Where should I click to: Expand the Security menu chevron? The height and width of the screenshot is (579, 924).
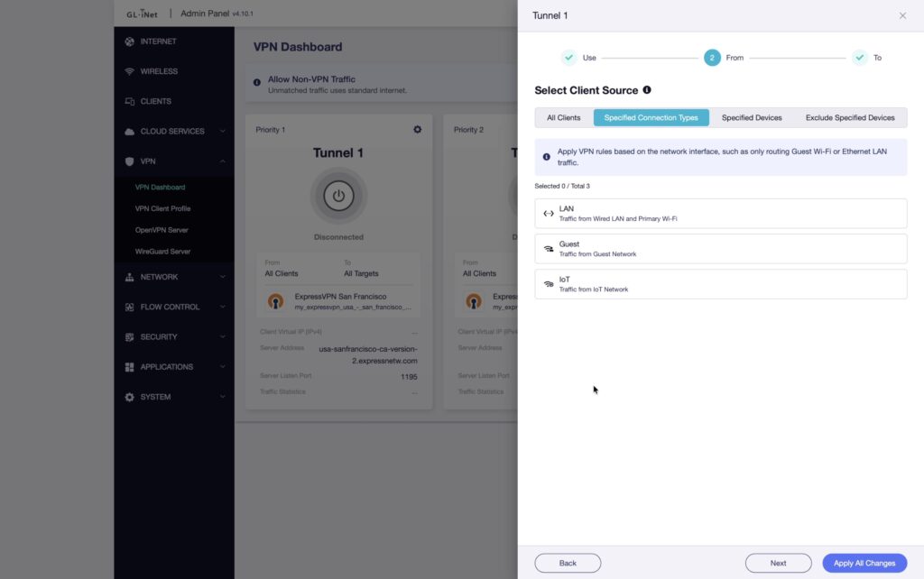pyautogui.click(x=222, y=337)
